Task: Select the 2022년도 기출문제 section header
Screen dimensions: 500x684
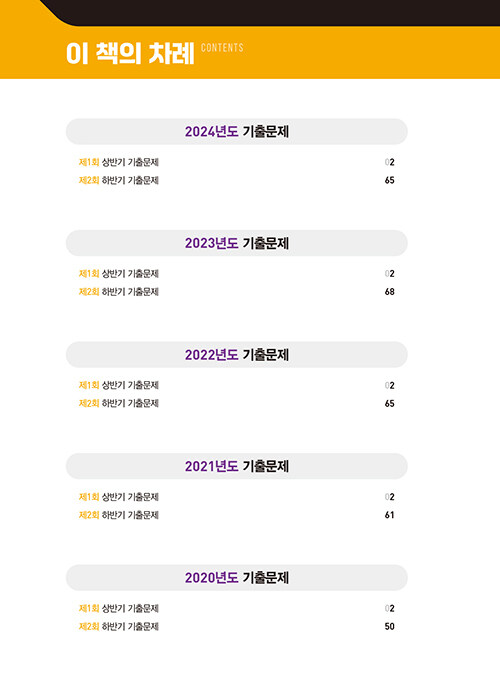Action: click(x=236, y=355)
